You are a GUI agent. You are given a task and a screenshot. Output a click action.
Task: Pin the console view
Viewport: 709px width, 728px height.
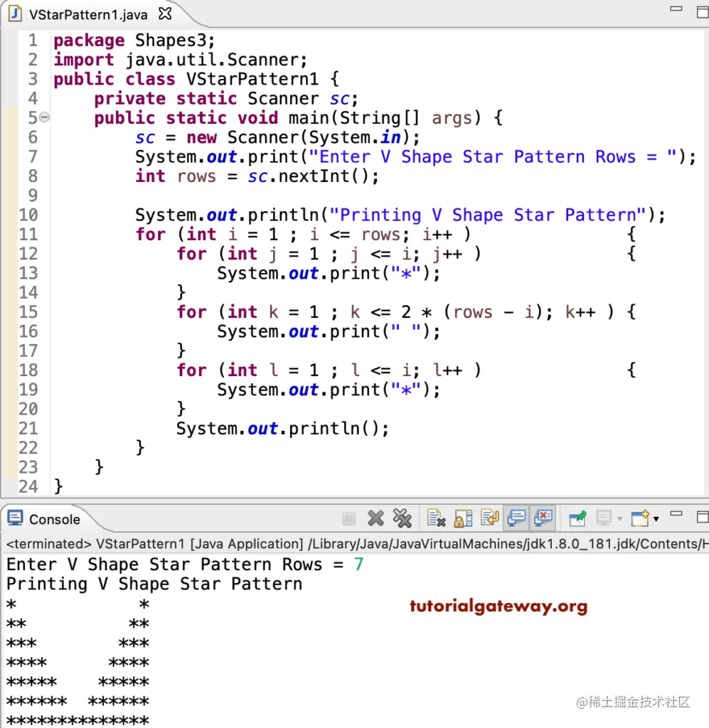pyautogui.click(x=577, y=518)
